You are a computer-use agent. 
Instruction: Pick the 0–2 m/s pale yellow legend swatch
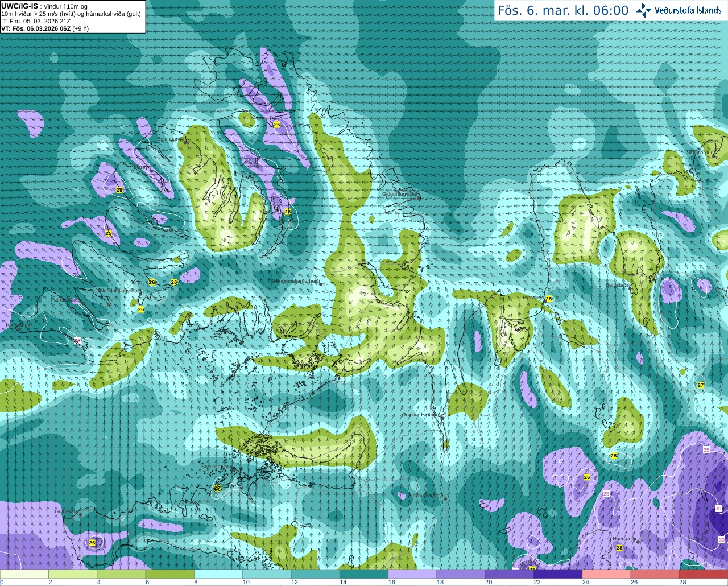(24, 574)
